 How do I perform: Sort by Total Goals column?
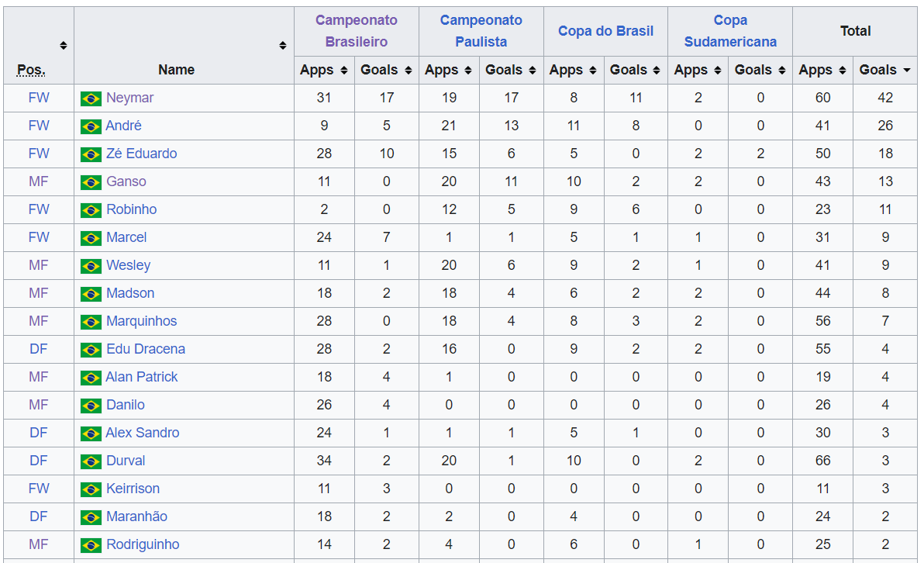point(906,71)
